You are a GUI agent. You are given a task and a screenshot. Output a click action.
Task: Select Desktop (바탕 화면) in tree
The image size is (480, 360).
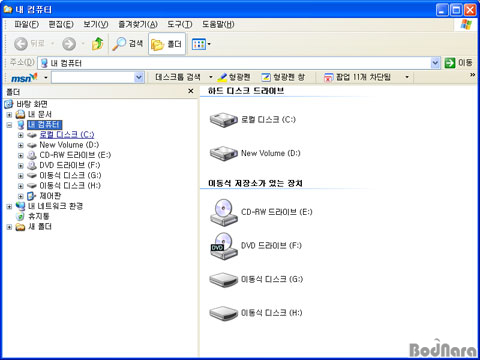[x=32, y=104]
